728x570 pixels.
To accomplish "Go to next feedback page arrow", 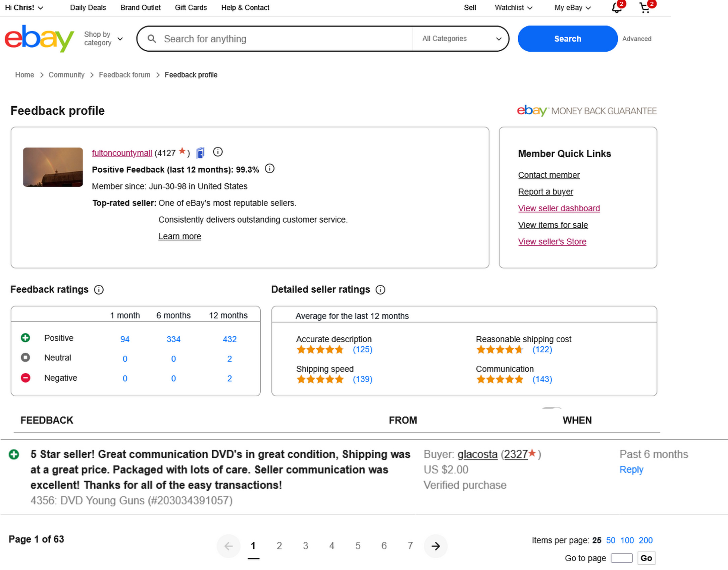I will pyautogui.click(x=435, y=546).
